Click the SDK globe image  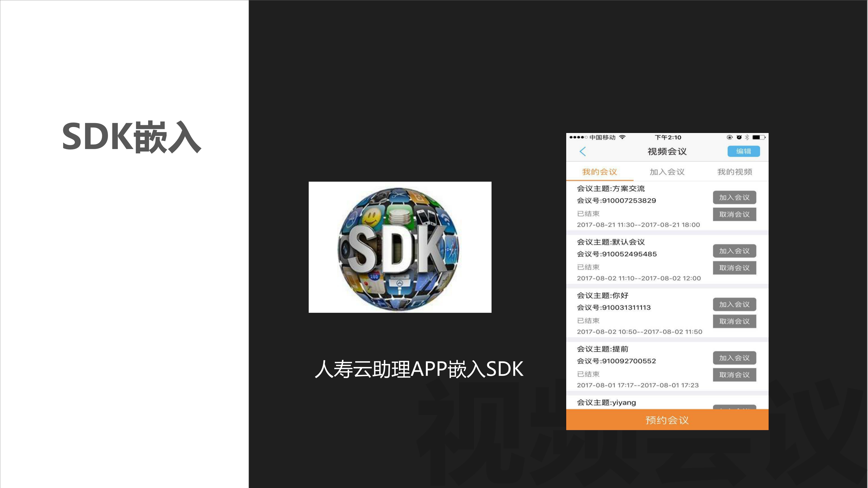(x=400, y=247)
